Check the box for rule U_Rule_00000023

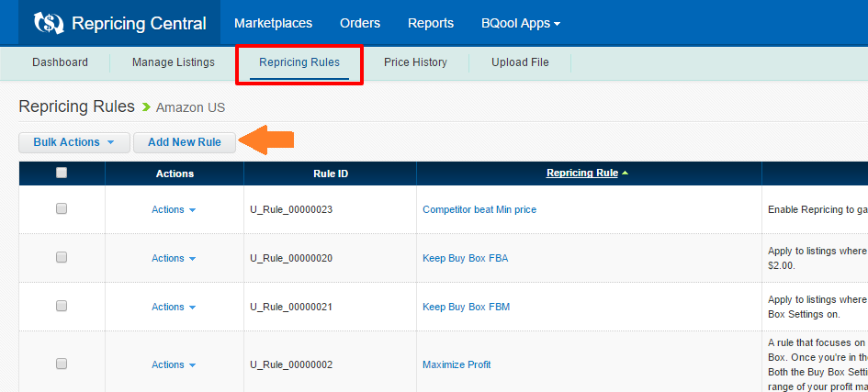pyautogui.click(x=62, y=209)
